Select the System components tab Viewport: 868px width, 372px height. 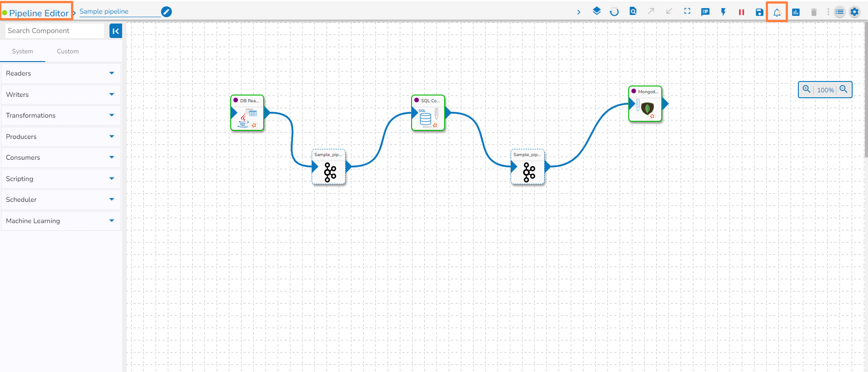point(23,52)
